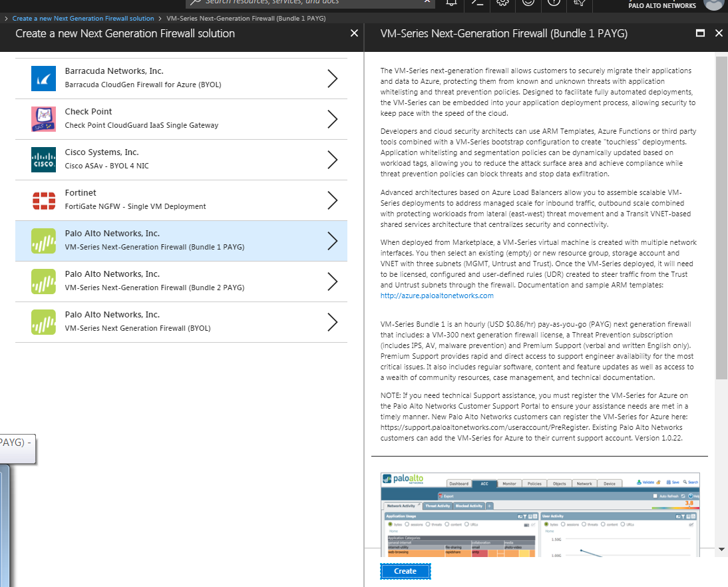Click the Cisco Systems logo icon
The width and height of the screenshot is (728, 587).
pos(44,160)
